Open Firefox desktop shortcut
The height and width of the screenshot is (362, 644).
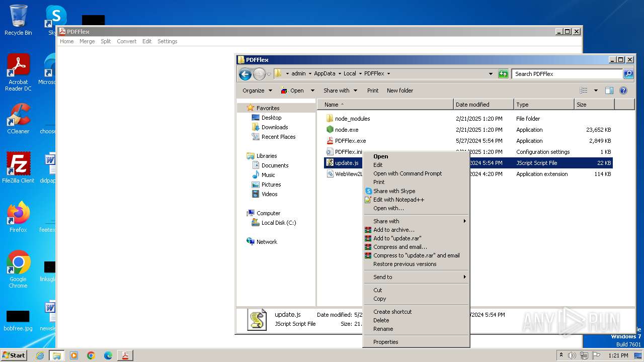(x=18, y=217)
